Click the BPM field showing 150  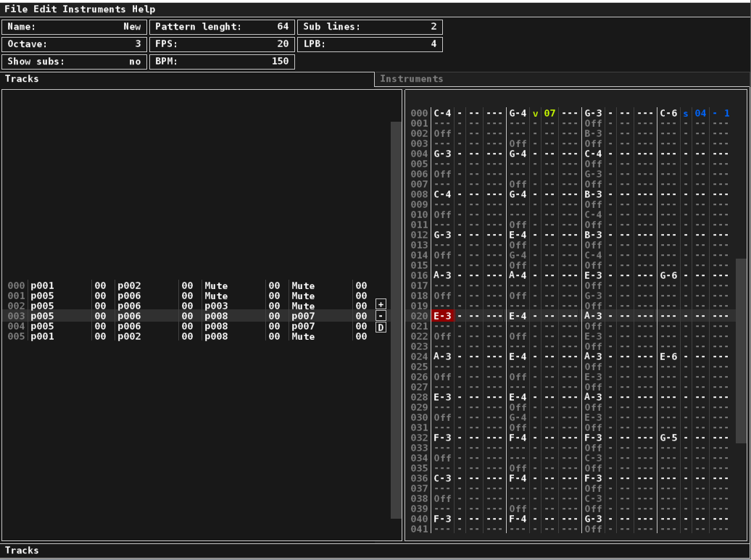coord(222,62)
